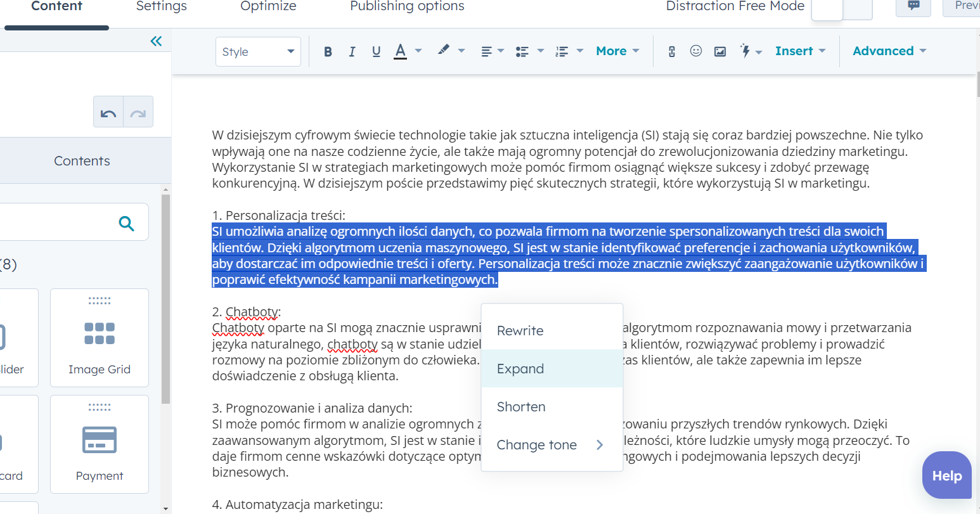This screenshot has width=980, height=514.
Task: Click the intro paragraph starting 'W dzisiejszym cyfrowym'
Action: pos(567,159)
